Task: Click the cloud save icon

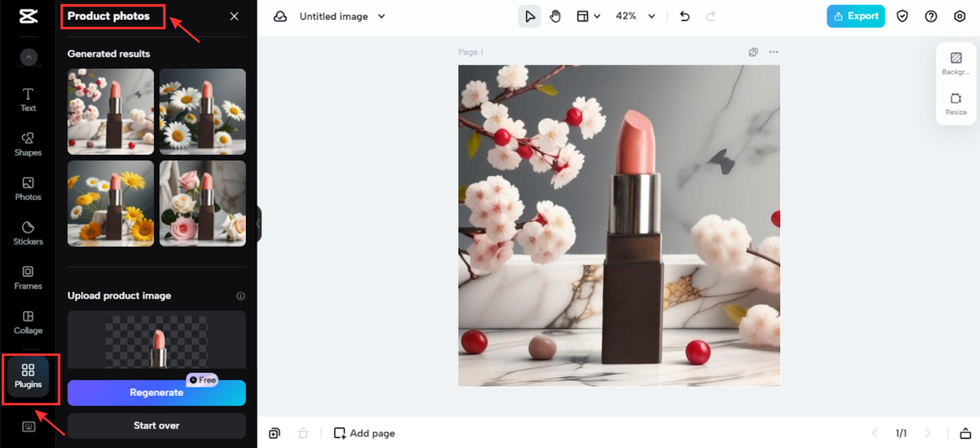Action: (x=280, y=16)
